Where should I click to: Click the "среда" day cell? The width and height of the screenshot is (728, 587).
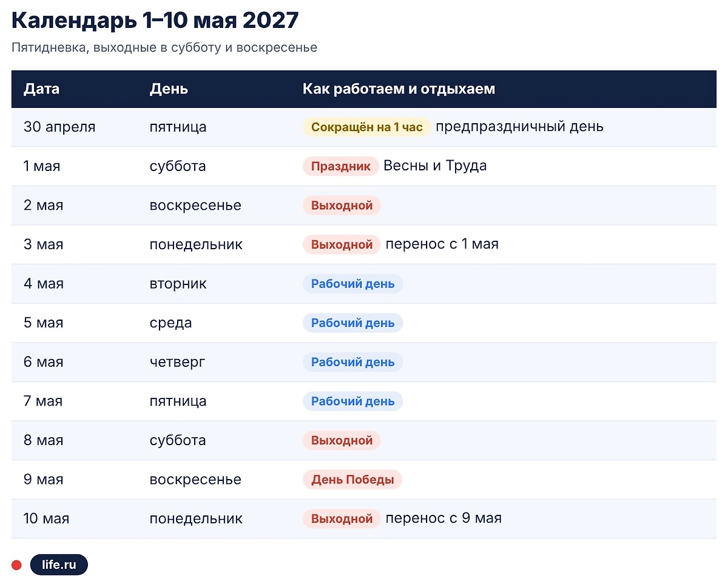click(x=170, y=323)
